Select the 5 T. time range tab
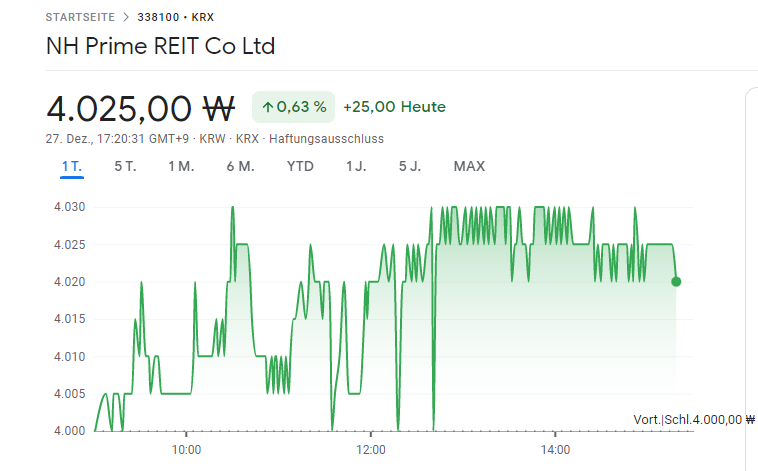The width and height of the screenshot is (758, 471). tap(125, 166)
